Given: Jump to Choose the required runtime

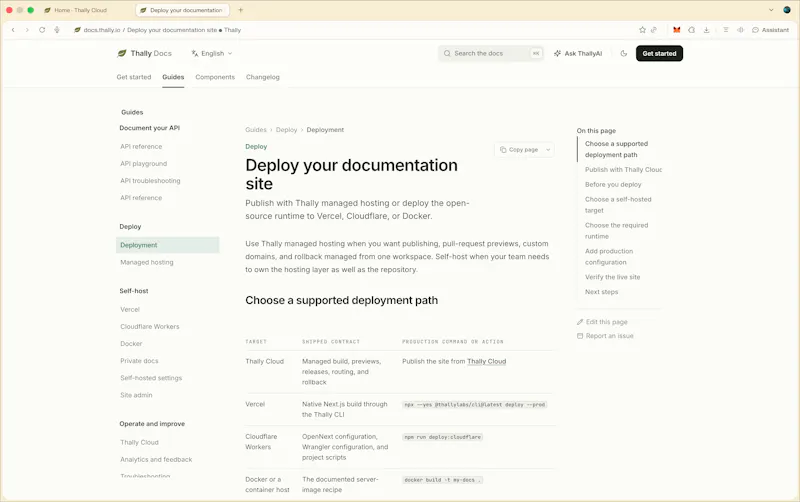Looking at the screenshot, I should point(616,231).
